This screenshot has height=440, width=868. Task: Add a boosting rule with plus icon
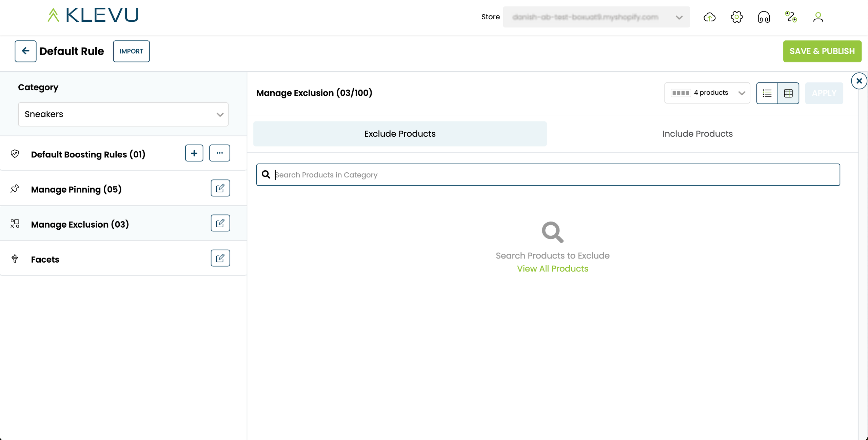click(194, 153)
